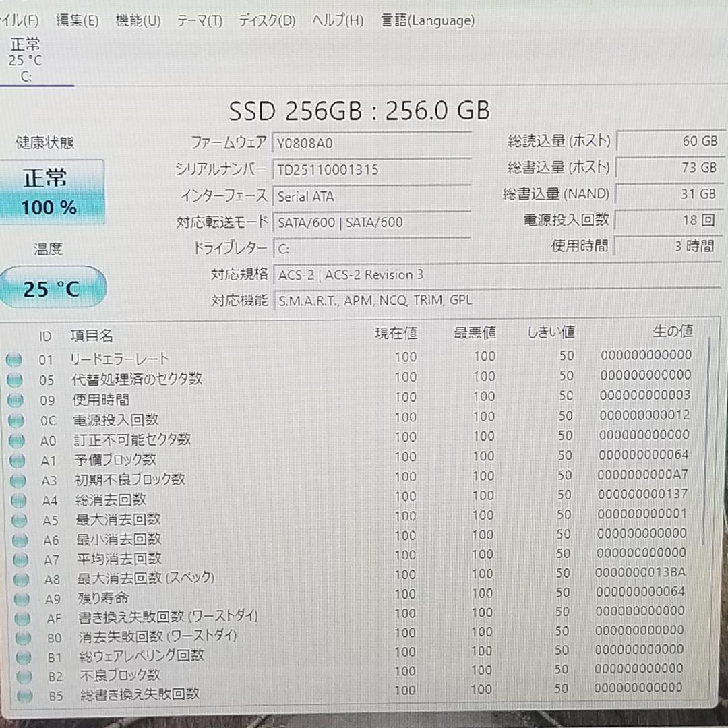The width and height of the screenshot is (728, 728).
Task: Open the テーマ(T) menu
Action: click(200, 20)
